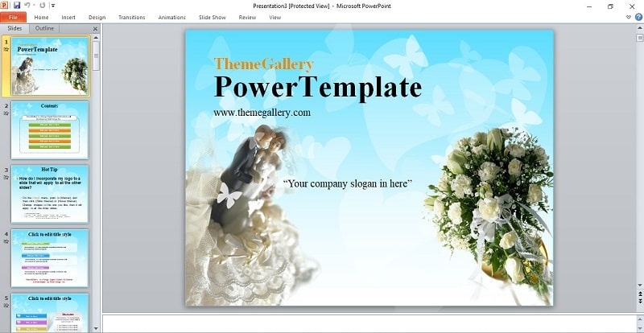Viewport: 644px width, 333px height.
Task: Open the Animations ribbon tab
Action: (x=172, y=17)
